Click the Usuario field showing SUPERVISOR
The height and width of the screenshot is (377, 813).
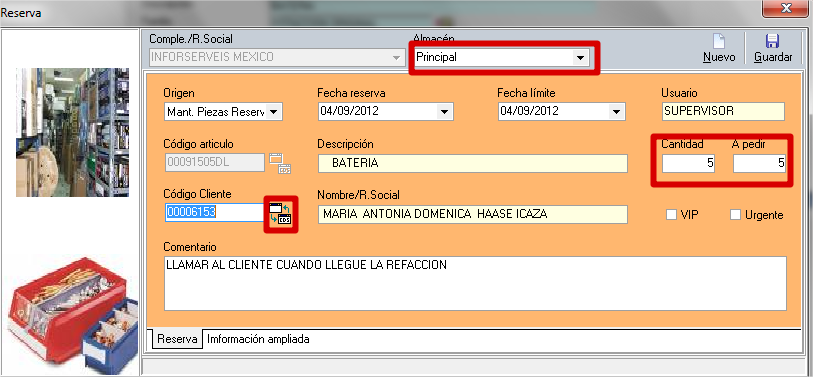click(x=723, y=111)
